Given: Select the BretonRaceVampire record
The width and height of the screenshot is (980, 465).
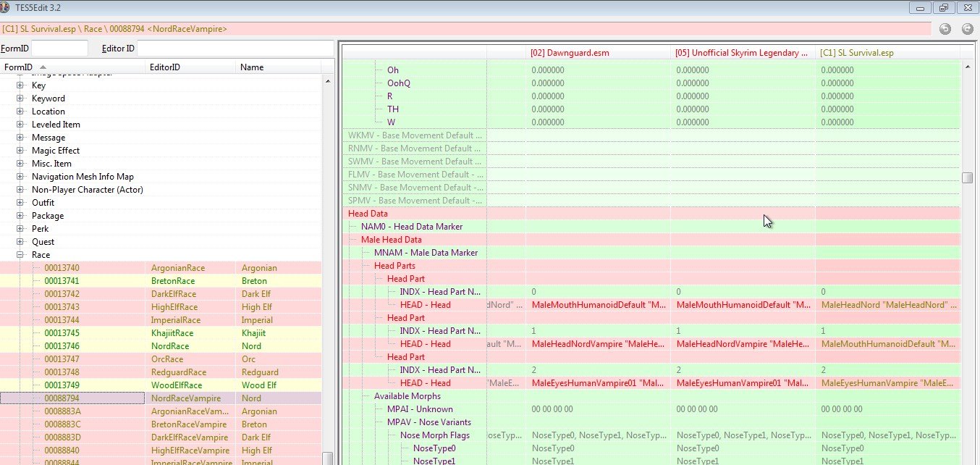Looking at the screenshot, I should click(x=161, y=424).
